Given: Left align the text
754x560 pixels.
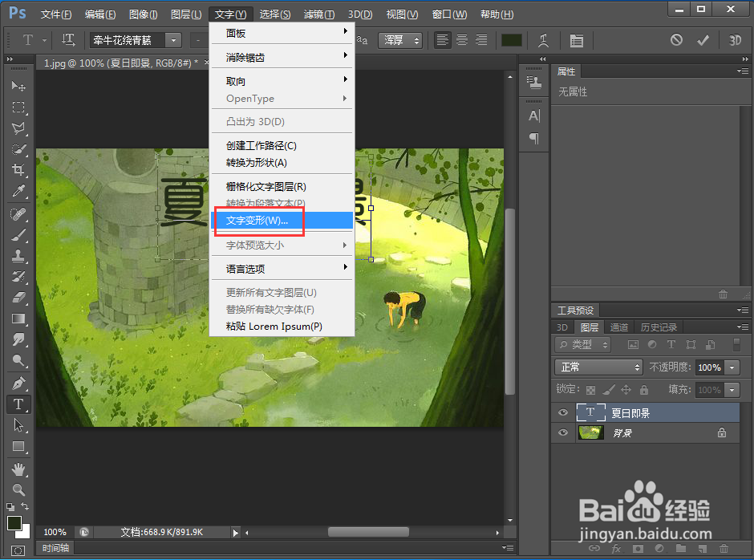Looking at the screenshot, I should [x=443, y=40].
